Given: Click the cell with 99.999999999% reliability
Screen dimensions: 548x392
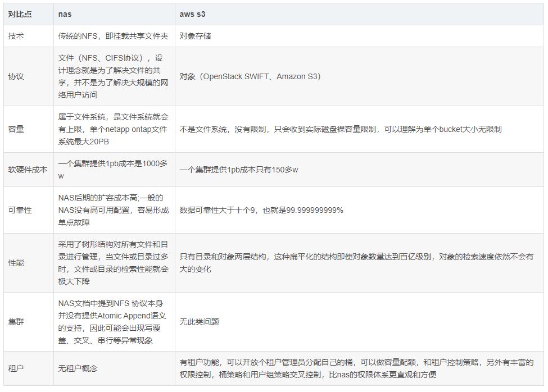Looking at the screenshot, I should pyautogui.click(x=359, y=210).
